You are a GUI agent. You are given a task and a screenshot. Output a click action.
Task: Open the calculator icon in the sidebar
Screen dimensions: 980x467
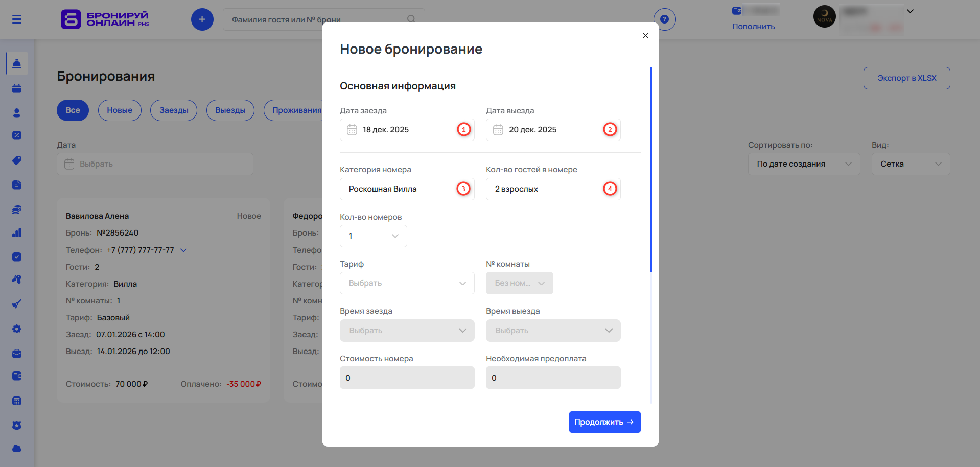point(17,401)
